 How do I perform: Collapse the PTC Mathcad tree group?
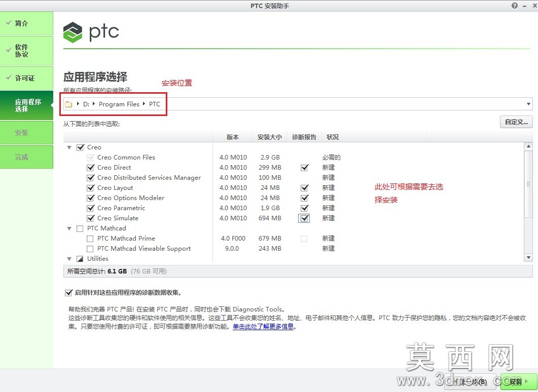[x=69, y=228]
